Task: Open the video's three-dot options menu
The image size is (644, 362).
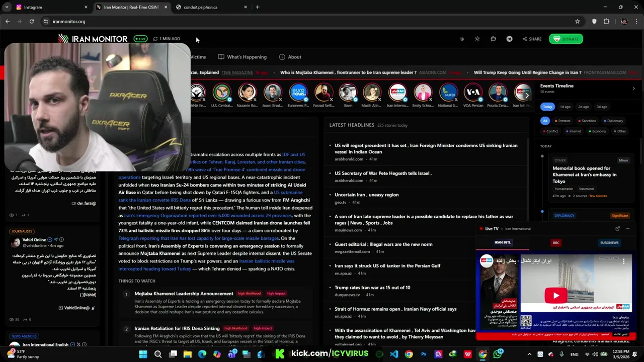Action: (x=623, y=261)
